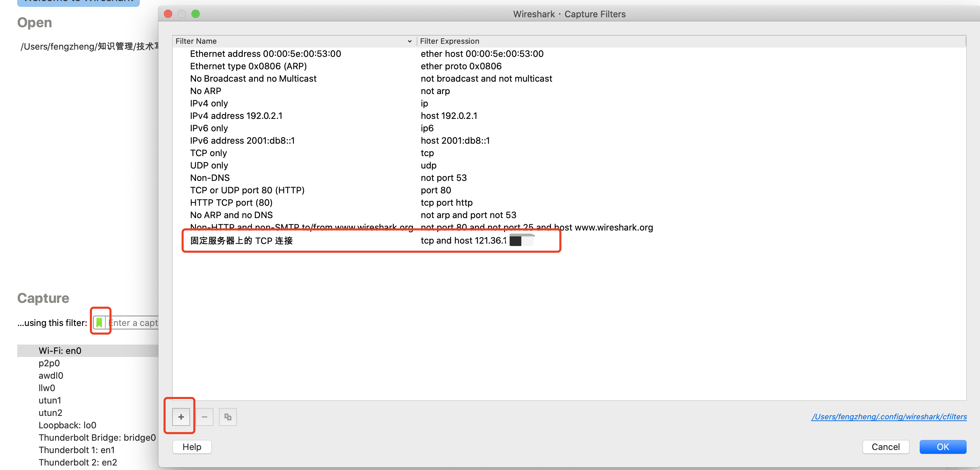Select the Ethernet type 0x0806 (ARP) filter
Screen dimensions: 980x470
coord(248,66)
